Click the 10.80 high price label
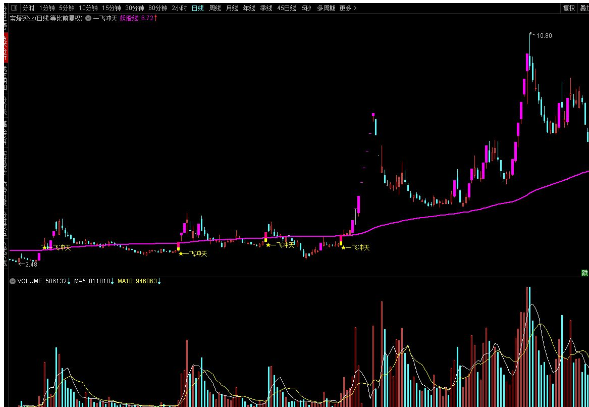Viewport: 589px width, 407px height. click(x=544, y=36)
